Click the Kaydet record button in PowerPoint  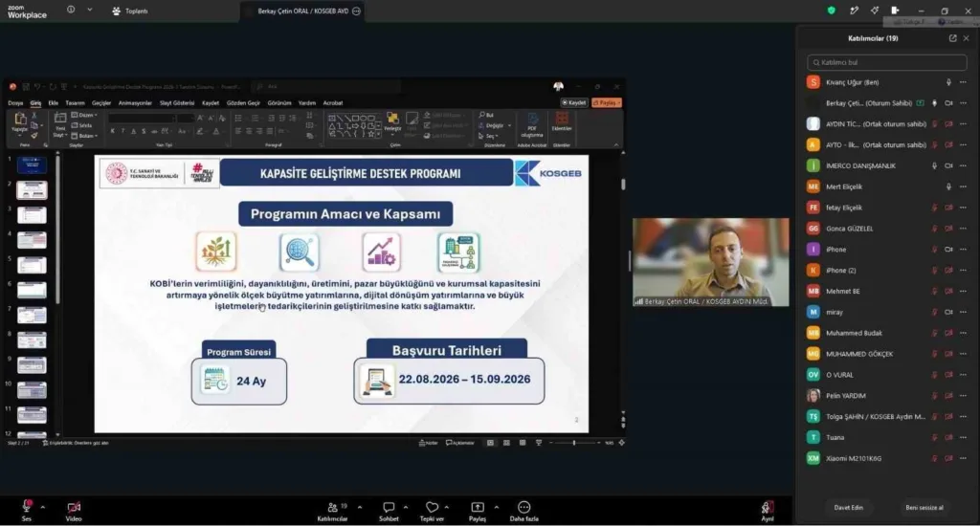pyautogui.click(x=574, y=103)
